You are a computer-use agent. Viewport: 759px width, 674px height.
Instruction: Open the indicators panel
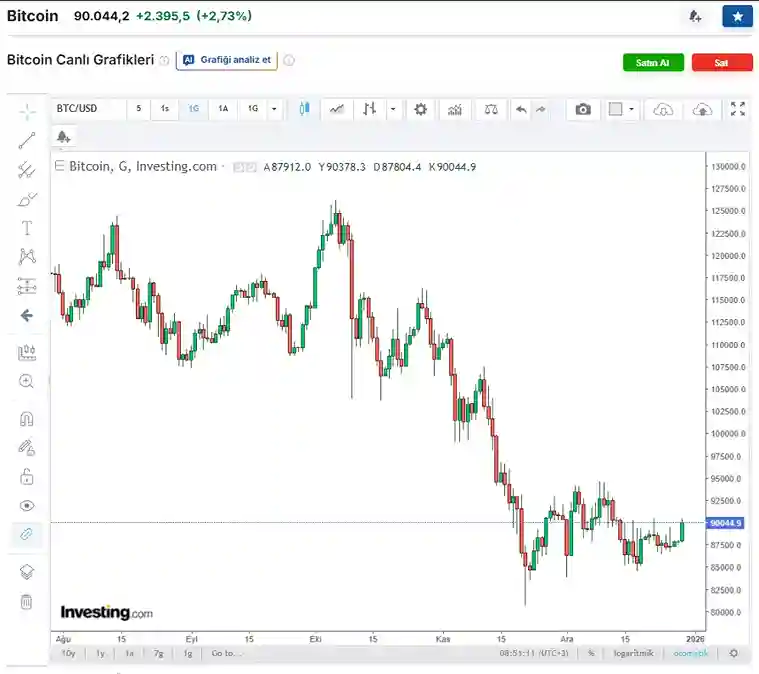tap(455, 109)
